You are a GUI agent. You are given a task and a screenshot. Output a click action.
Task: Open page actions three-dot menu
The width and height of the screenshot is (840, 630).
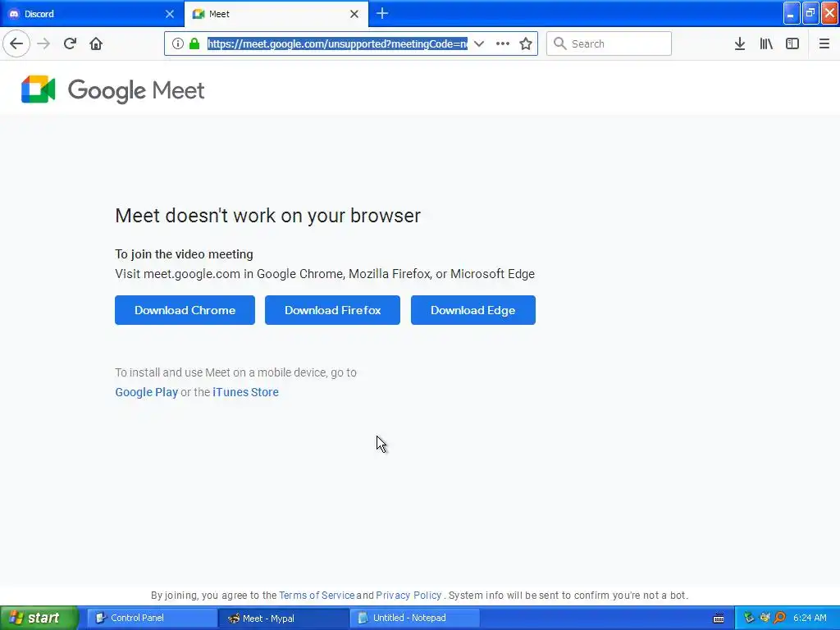(x=503, y=43)
